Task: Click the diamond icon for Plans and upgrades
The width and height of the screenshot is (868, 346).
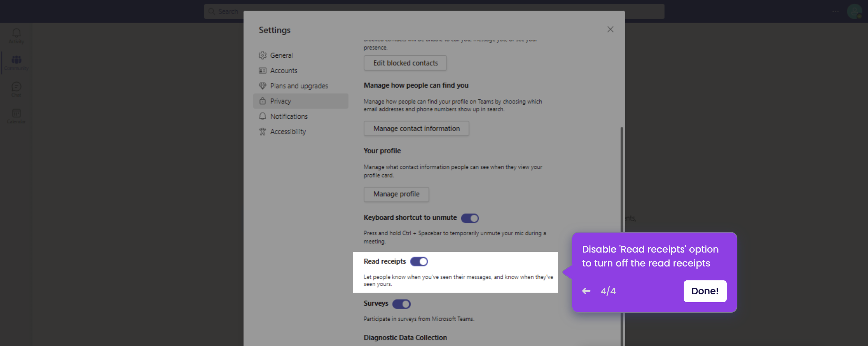Action: 263,86
